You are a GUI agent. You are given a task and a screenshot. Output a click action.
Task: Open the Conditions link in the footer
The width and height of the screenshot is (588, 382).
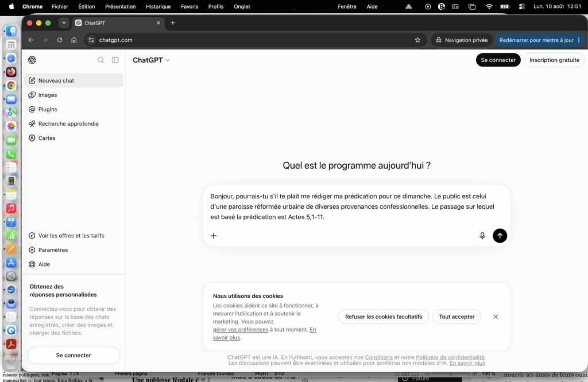pyautogui.click(x=379, y=357)
